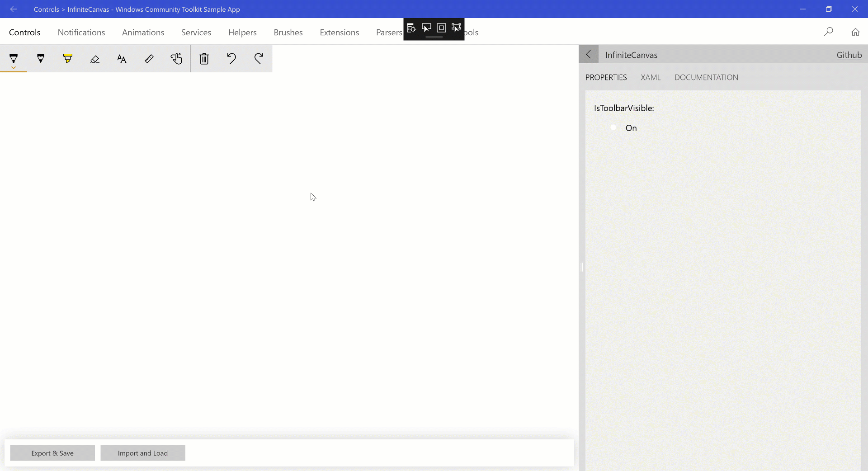Screen dimensions: 868x471
Task: Open the Controls tab
Action: 25,33
